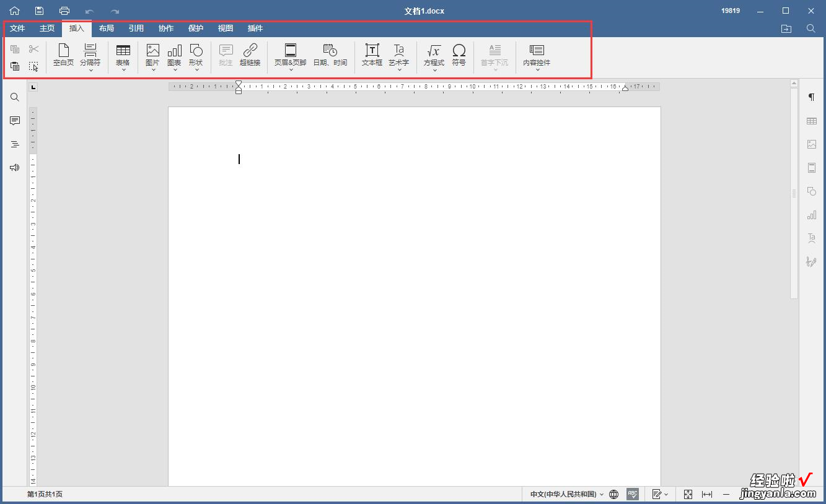Open the 表格 table dropdown
The height and width of the screenshot is (504, 826).
(x=123, y=58)
